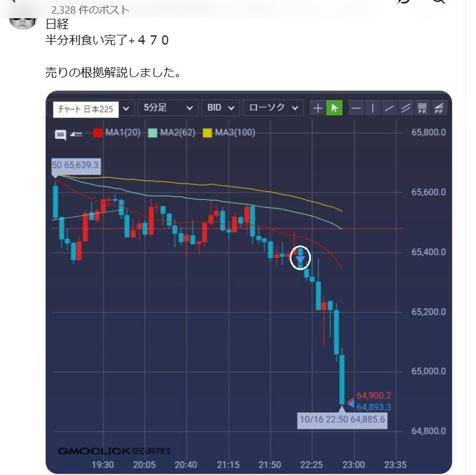Image resolution: width=476 pixels, height=475 pixels.
Task: Activate the green pointer arrow tool
Action: point(334,108)
